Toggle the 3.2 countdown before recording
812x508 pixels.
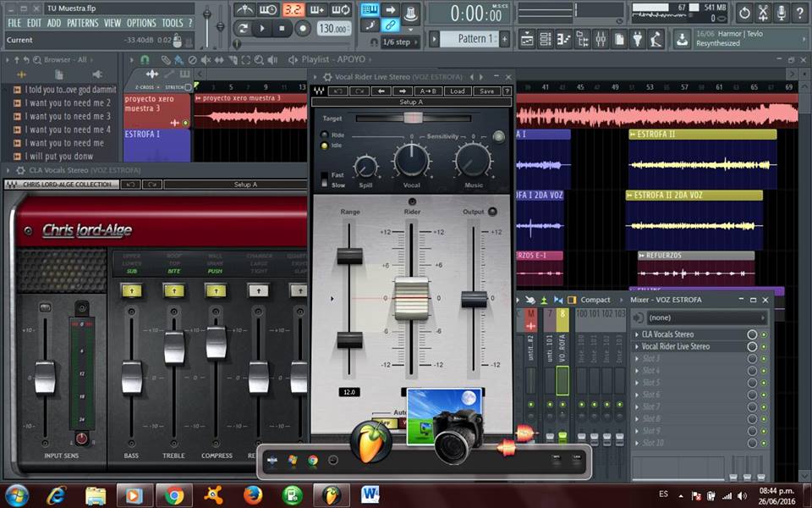(294, 9)
